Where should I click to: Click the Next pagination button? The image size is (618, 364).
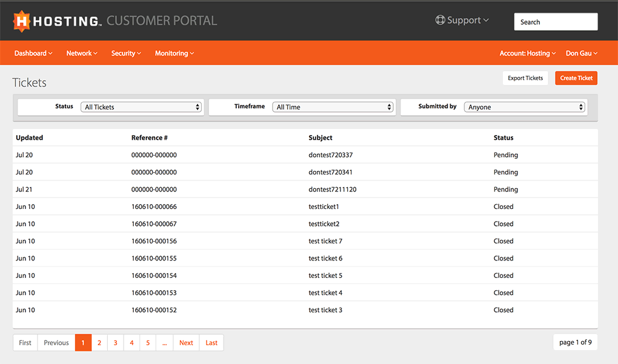coord(186,343)
